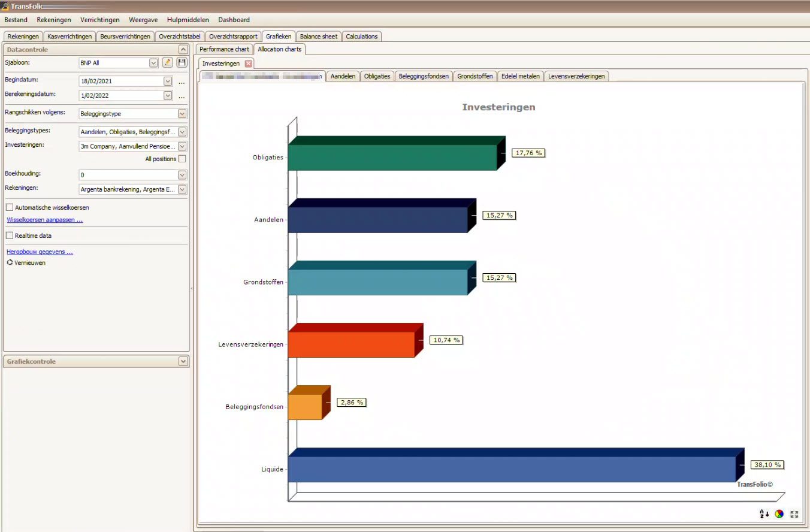
Task: Save the template using the floppy disk icon
Action: point(182,62)
